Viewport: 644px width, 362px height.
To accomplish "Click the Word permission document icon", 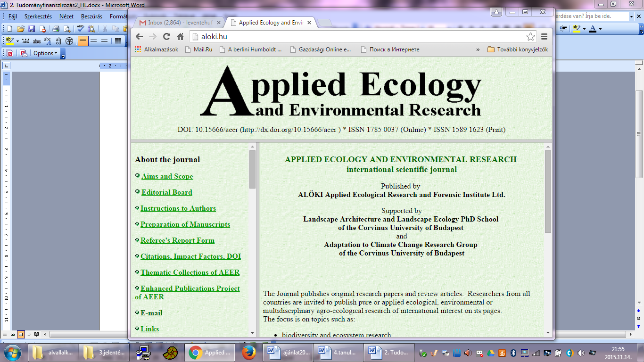I will [x=42, y=29].
